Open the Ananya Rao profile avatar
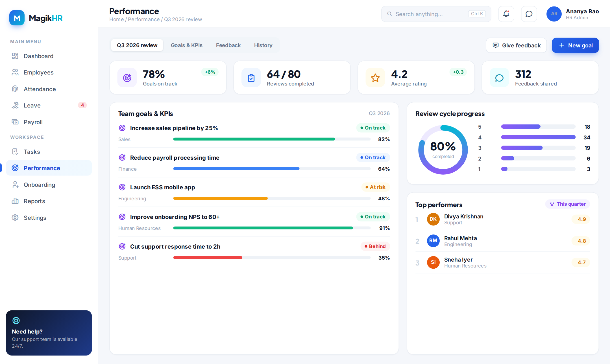 click(x=554, y=14)
